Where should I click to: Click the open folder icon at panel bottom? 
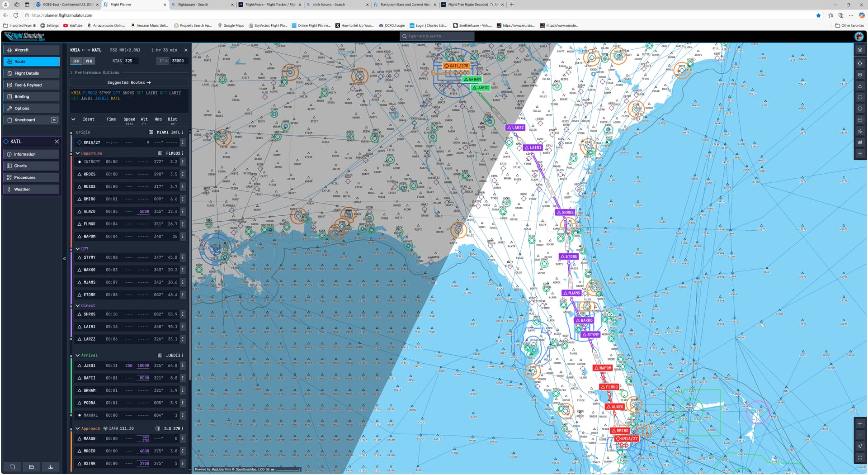31,466
